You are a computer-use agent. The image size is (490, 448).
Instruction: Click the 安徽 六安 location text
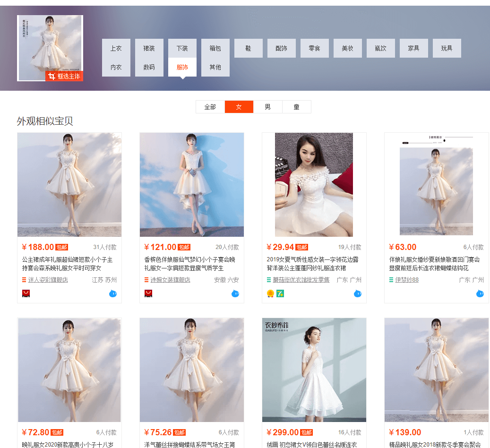226,280
